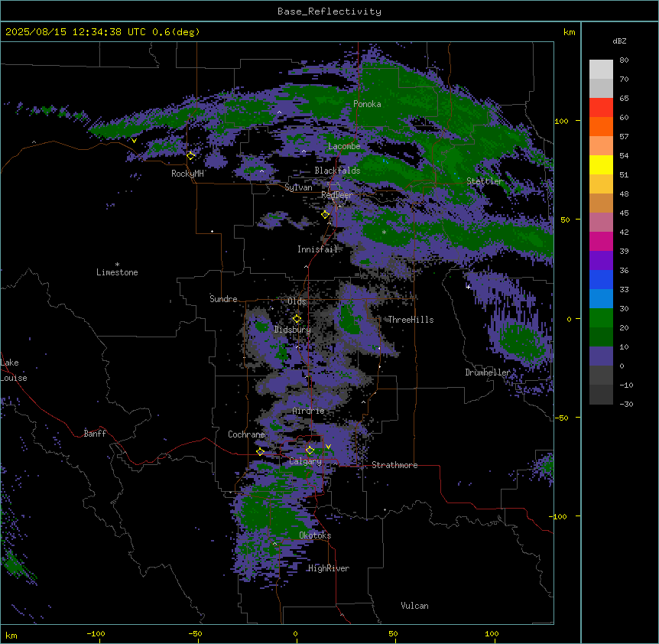Select the bright green 30-20 dBZ legend swatch
This screenshot has width=659, height=644.
[601, 318]
